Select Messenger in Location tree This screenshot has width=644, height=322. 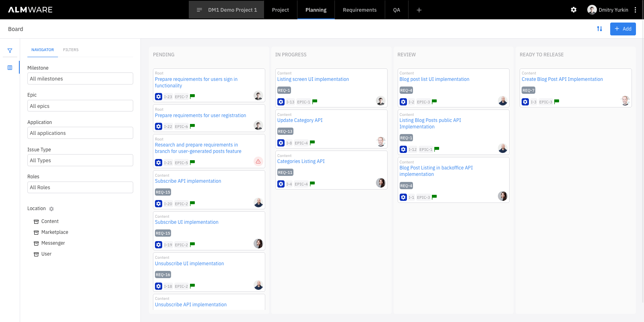pyautogui.click(x=53, y=243)
